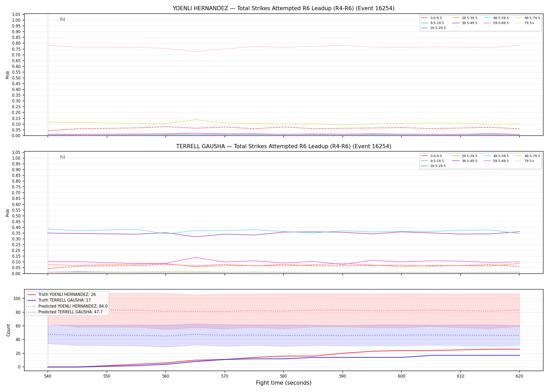Select the 69.5-79.5 legend entry in top chart

[528, 18]
